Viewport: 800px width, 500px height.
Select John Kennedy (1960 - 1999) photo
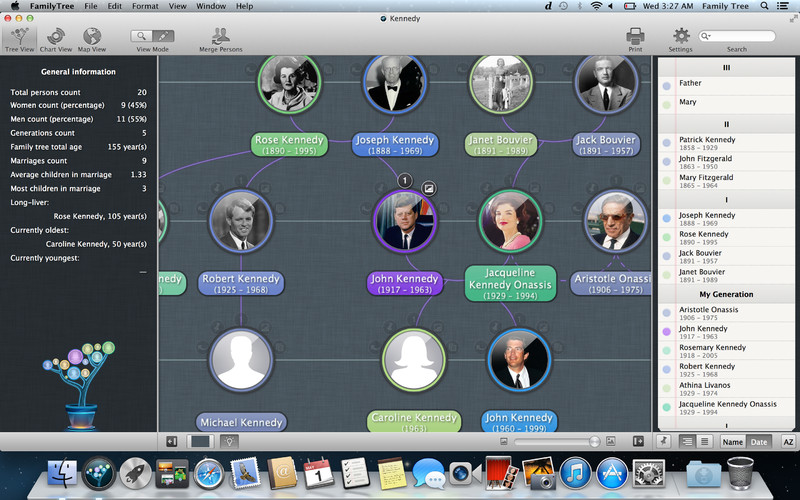(519, 360)
